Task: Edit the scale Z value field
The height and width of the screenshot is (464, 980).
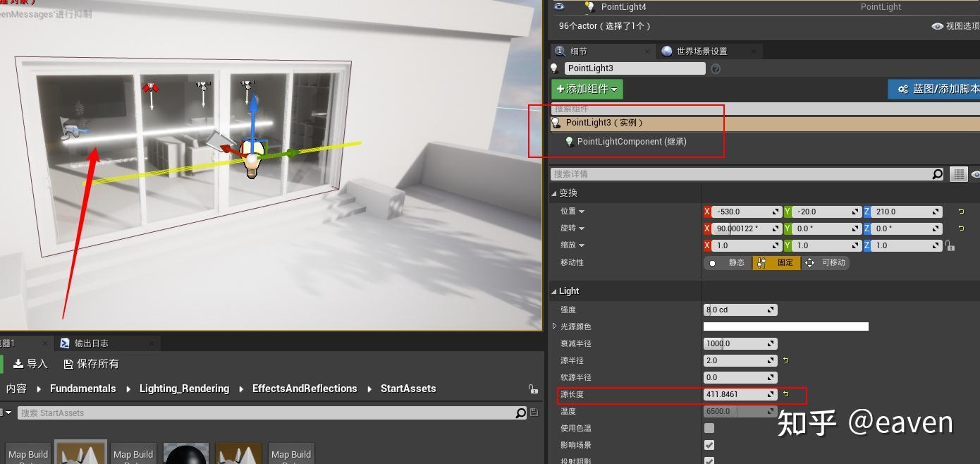Action: pyautogui.click(x=907, y=245)
